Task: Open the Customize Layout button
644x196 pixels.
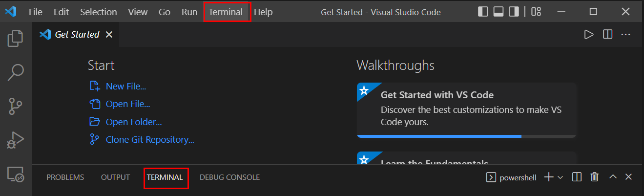Action: [x=536, y=12]
